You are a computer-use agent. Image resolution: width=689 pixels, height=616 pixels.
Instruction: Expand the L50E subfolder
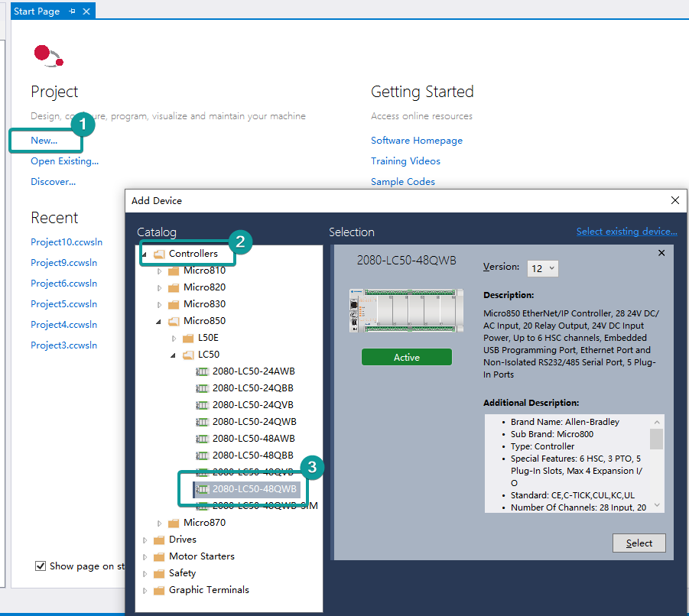pyautogui.click(x=174, y=338)
